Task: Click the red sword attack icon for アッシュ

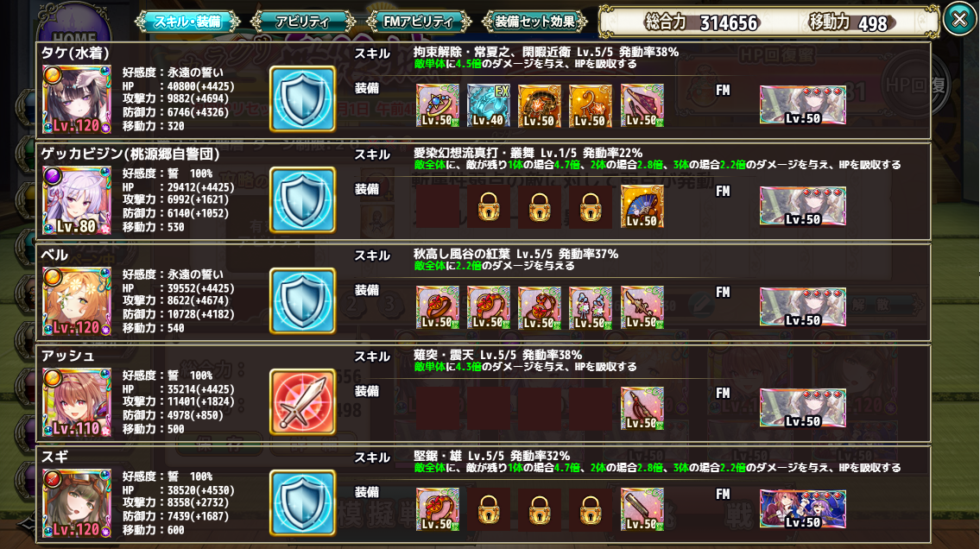Action: pos(302,401)
